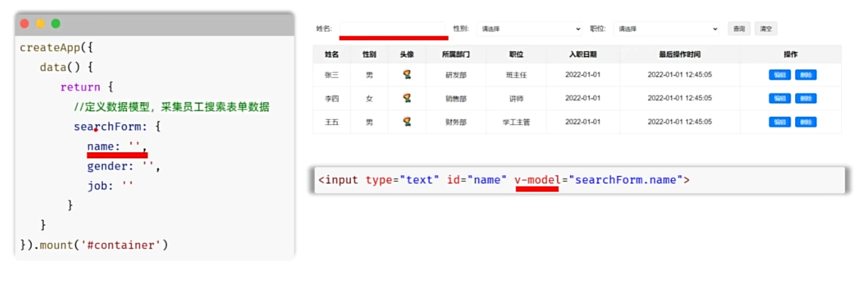Click 王五's avatar picture

[x=407, y=122]
